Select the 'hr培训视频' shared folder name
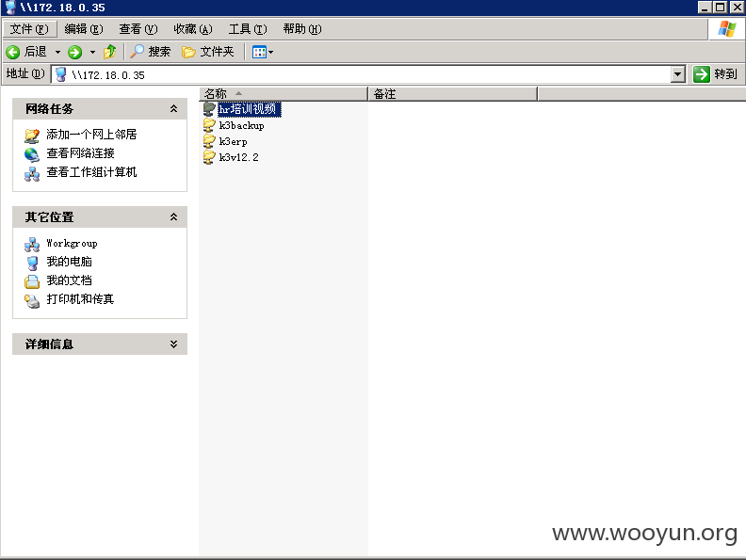746x560 pixels. pos(250,109)
